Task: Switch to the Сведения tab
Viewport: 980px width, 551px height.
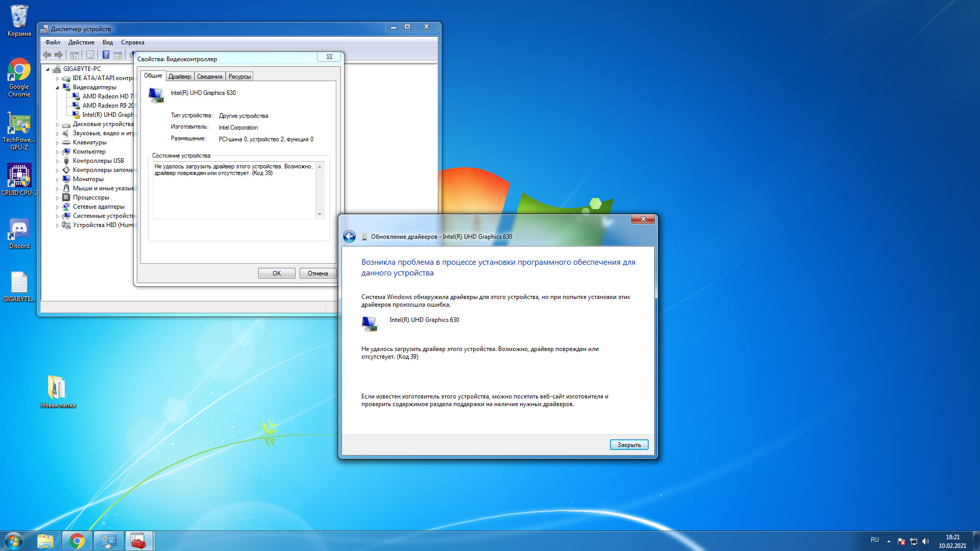Action: (209, 77)
